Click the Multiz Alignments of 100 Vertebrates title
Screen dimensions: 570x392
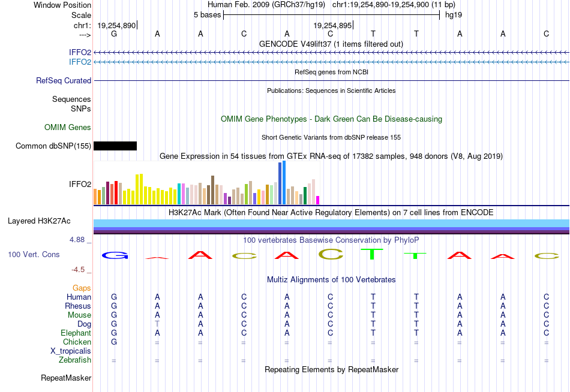coord(331,280)
